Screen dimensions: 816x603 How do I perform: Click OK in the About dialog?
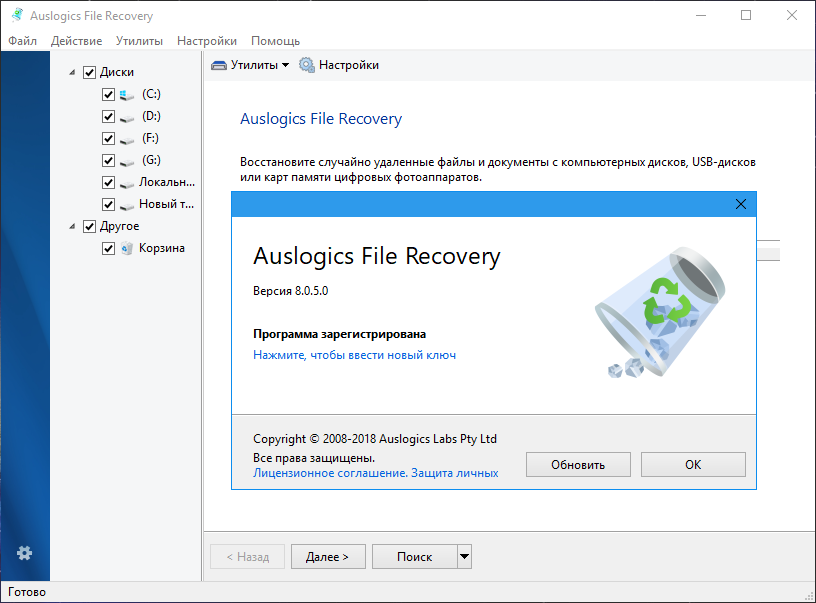693,465
